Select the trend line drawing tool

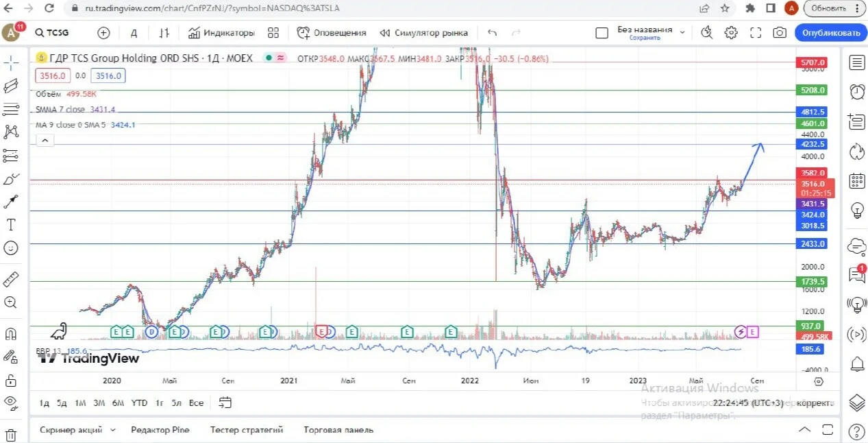pyautogui.click(x=11, y=86)
